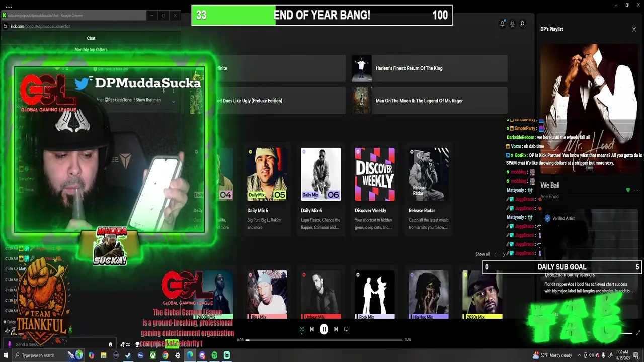644x362 pixels.
Task: Toggle repeat in Spotify playback bar
Action: (346, 329)
